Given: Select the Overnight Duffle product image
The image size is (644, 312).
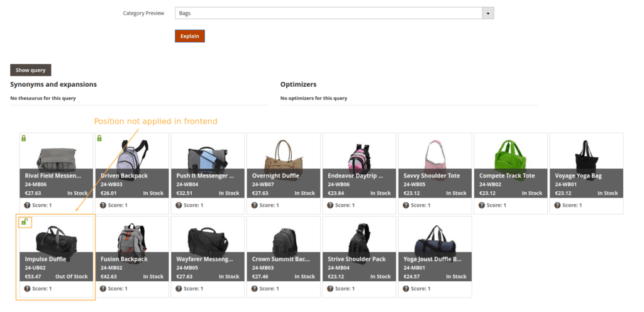Looking at the screenshot, I should (284, 155).
